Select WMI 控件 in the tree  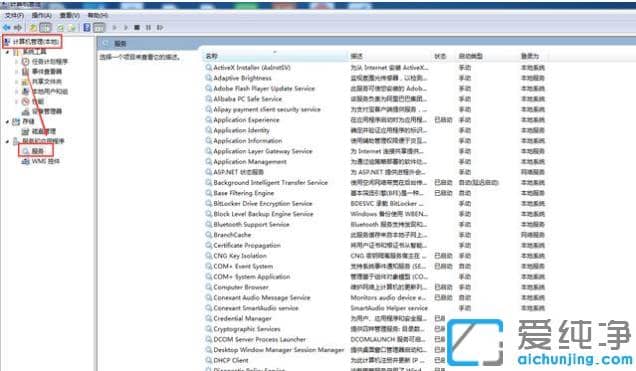click(x=45, y=161)
